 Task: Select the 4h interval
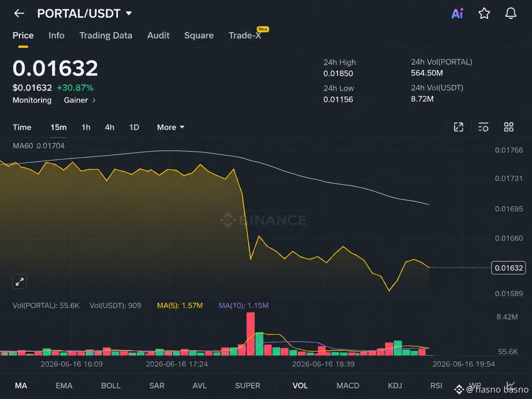click(x=109, y=127)
